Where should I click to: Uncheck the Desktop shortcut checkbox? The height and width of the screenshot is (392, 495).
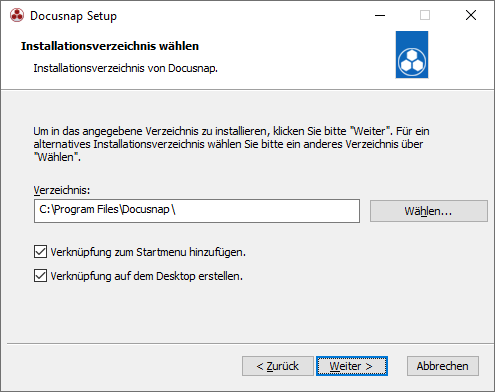tap(40, 276)
